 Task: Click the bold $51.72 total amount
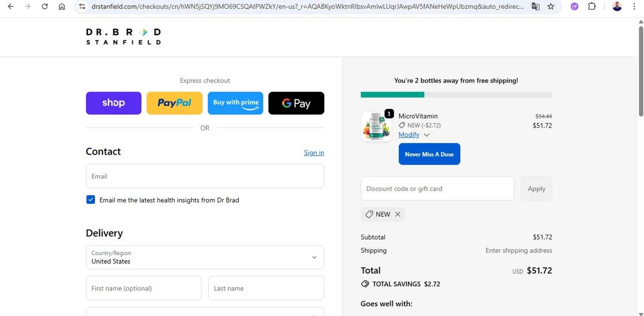(x=539, y=270)
